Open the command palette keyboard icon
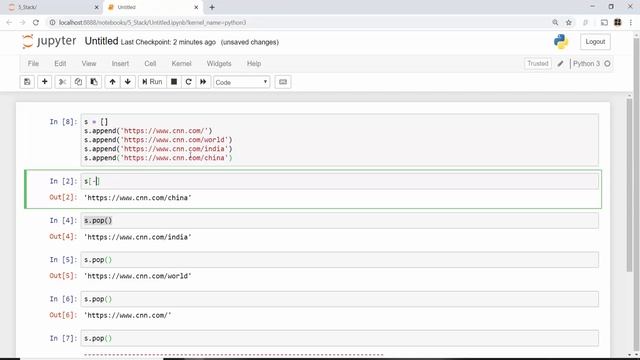The image size is (640, 360). 283,82
